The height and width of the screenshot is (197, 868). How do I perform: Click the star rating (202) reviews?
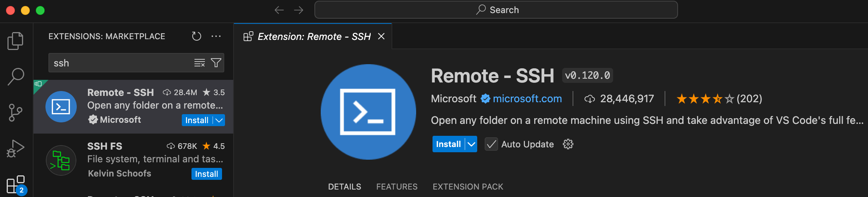click(x=719, y=98)
